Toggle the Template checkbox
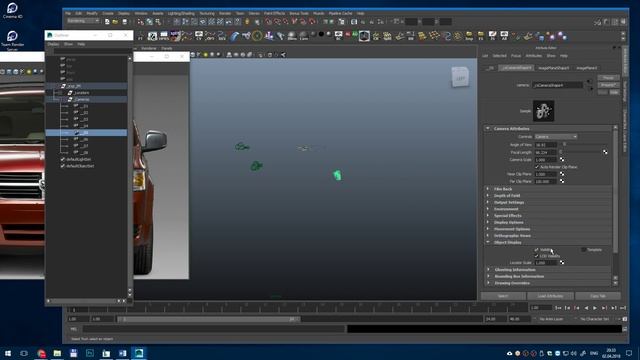 click(584, 249)
